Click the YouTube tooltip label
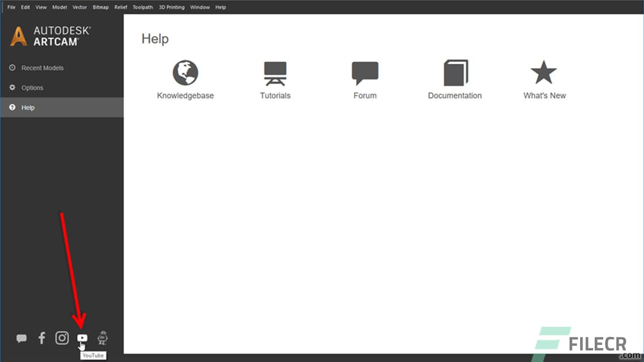 tap(93, 355)
